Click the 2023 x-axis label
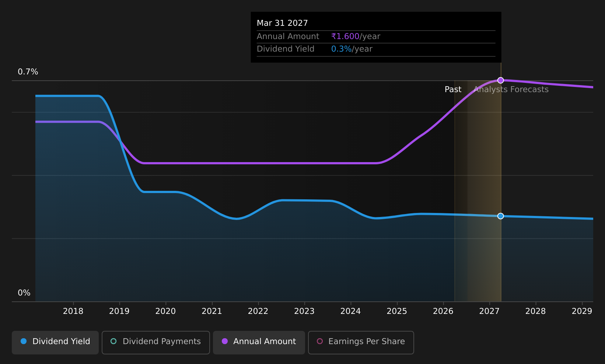The height and width of the screenshot is (364, 605). tap(304, 311)
